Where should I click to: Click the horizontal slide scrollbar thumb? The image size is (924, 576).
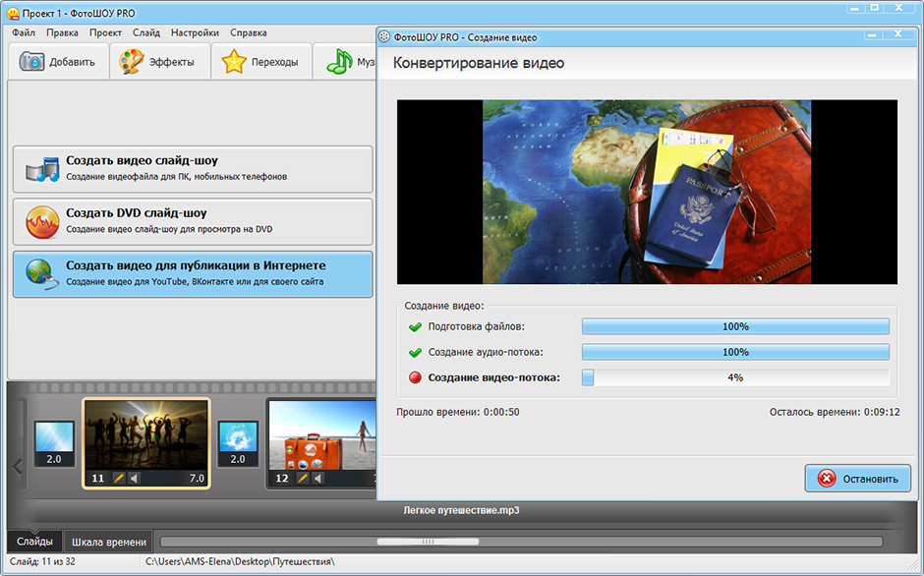coord(428,542)
